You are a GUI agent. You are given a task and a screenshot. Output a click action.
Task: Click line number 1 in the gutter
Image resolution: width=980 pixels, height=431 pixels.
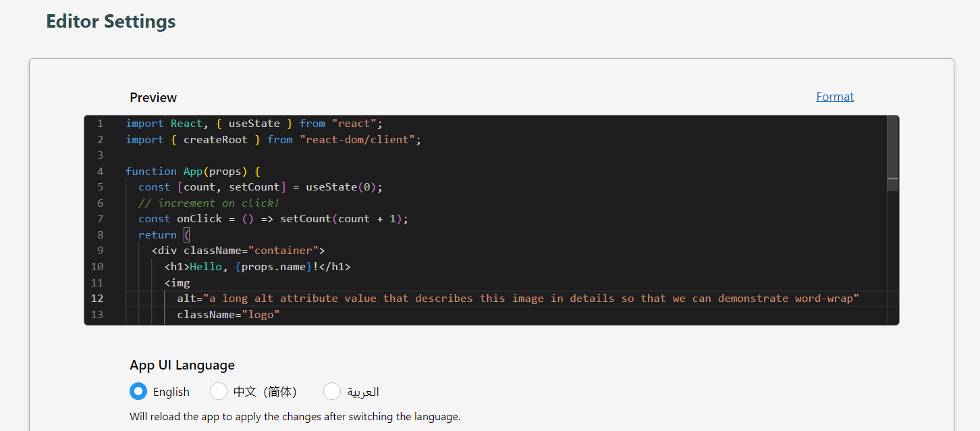tap(100, 124)
